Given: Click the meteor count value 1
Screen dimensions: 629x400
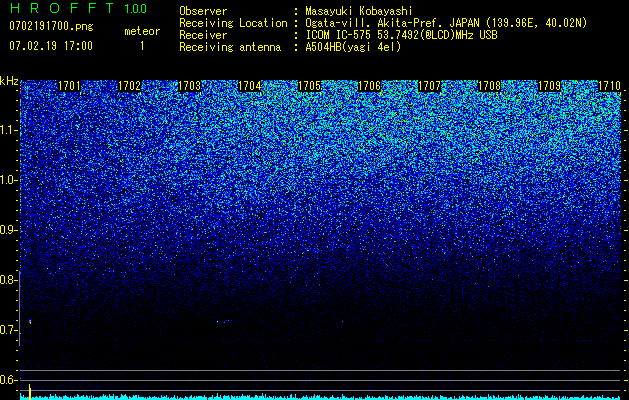Looking at the screenshot, I should 142,47.
